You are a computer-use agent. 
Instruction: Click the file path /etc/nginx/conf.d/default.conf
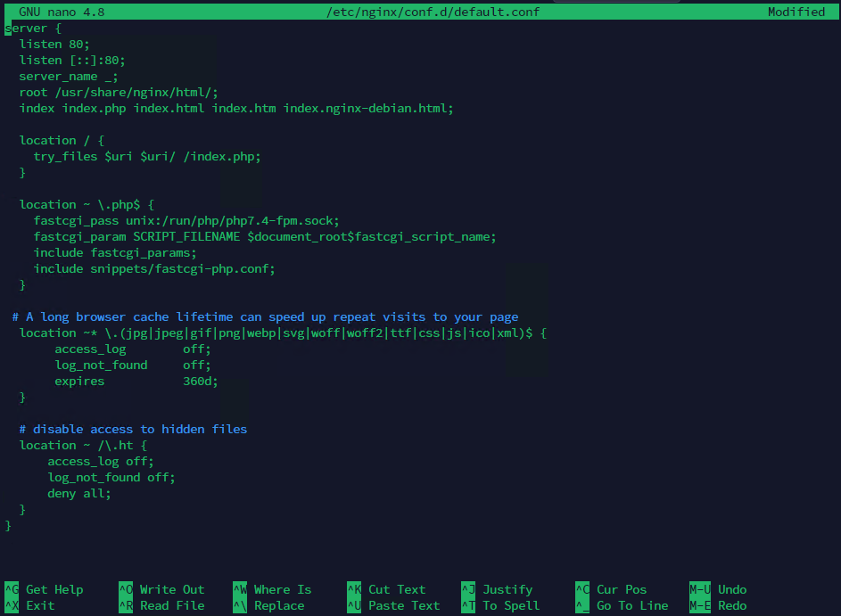point(433,12)
